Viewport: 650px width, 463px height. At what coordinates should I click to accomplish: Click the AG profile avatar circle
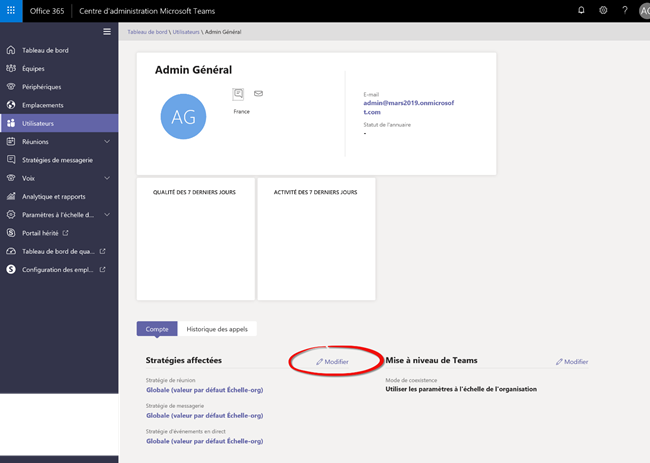pyautogui.click(x=183, y=116)
